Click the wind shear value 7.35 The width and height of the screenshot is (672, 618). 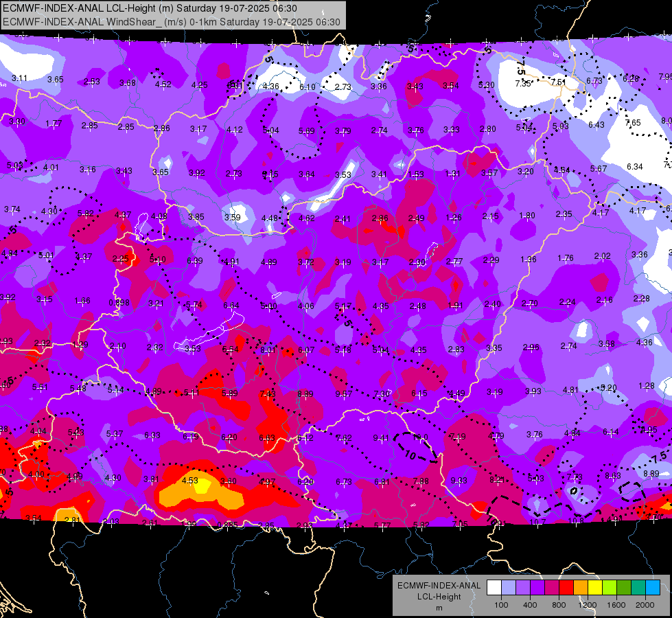click(x=523, y=83)
